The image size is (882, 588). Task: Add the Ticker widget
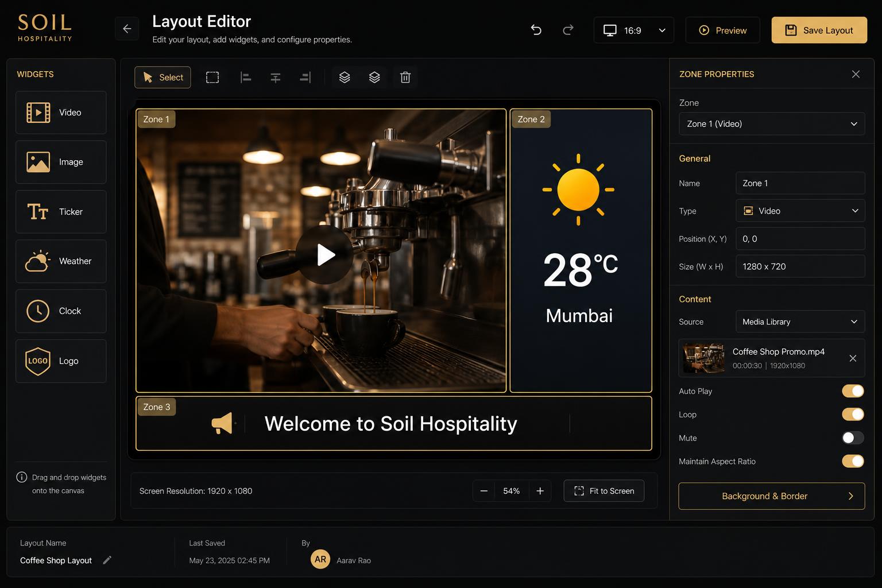pos(61,212)
